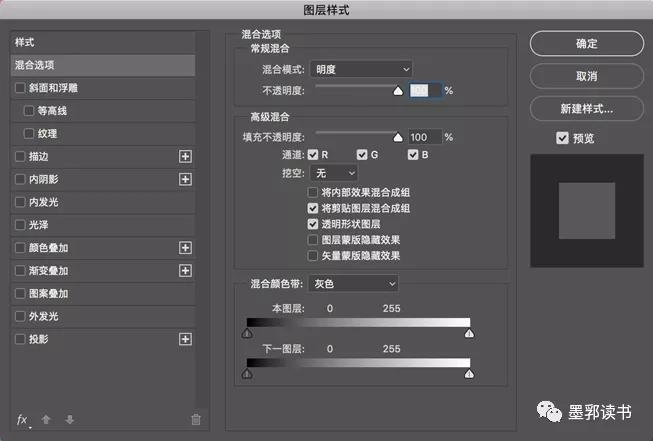Image resolution: width=653 pixels, height=441 pixels.
Task: Enable the 渐变叠加 checkbox
Action: point(20,271)
